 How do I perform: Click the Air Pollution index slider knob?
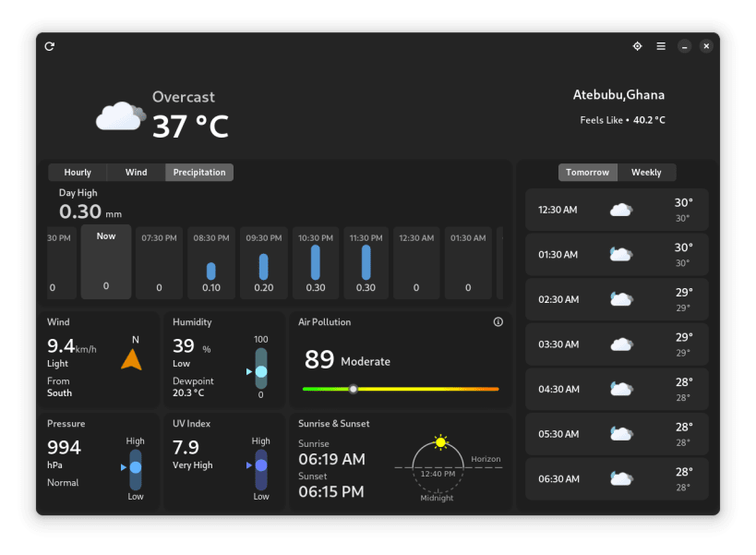(x=354, y=389)
